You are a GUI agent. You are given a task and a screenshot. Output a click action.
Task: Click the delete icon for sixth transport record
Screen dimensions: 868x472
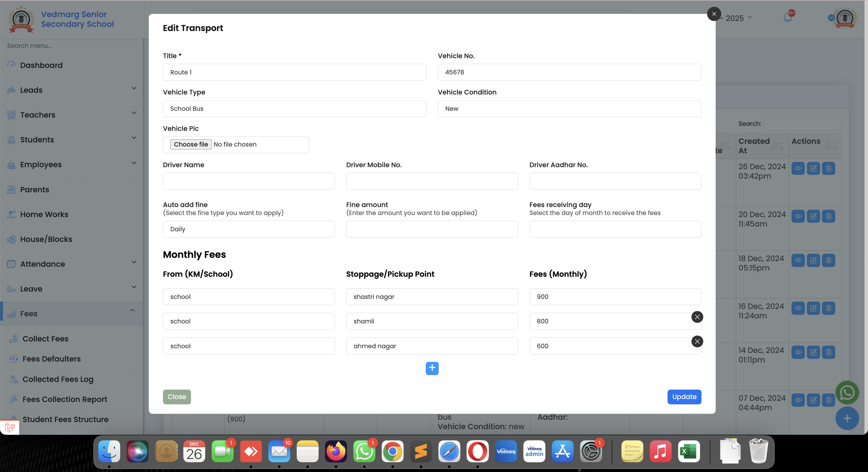828,399
